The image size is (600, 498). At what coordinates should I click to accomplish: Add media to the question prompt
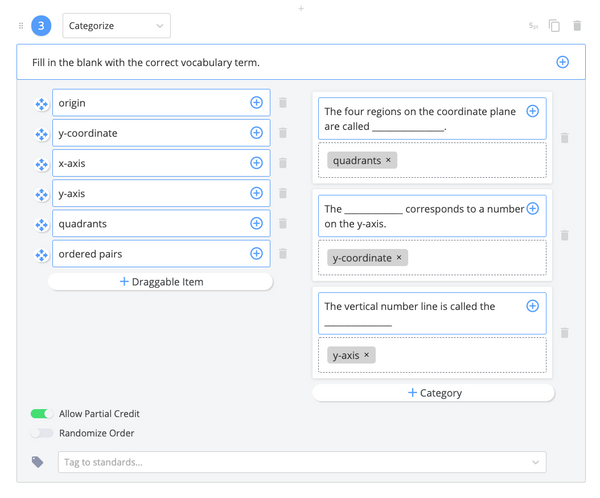pos(562,62)
